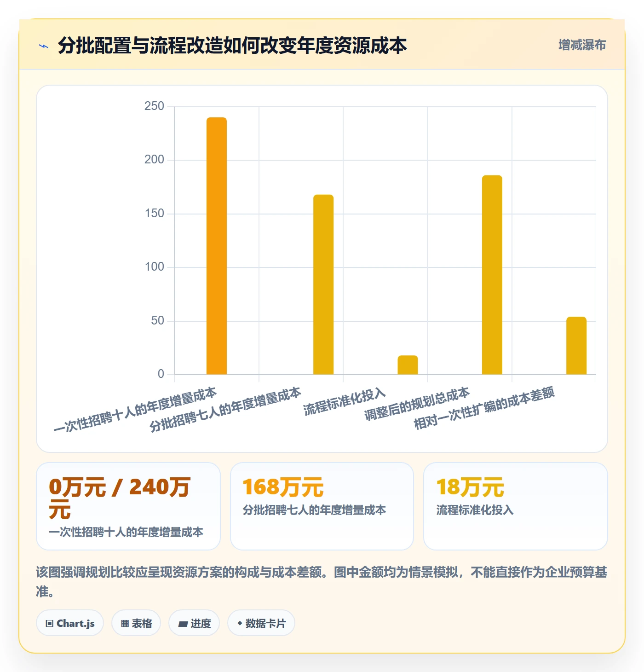Click the 168万元 value on data card
The image size is (644, 672).
point(283,487)
